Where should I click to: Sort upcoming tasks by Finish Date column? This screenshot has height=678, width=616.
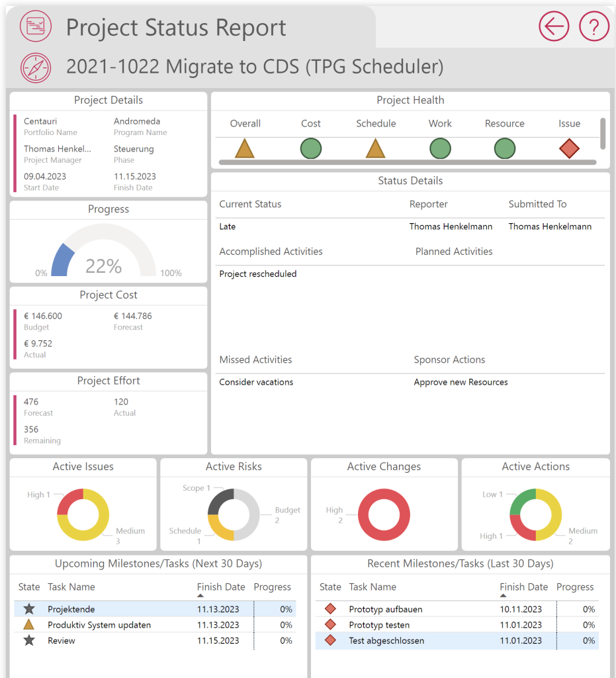[x=220, y=587]
